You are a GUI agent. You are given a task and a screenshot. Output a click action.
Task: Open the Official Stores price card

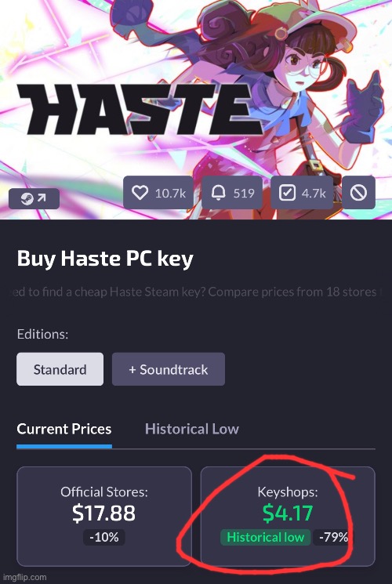pos(104,517)
